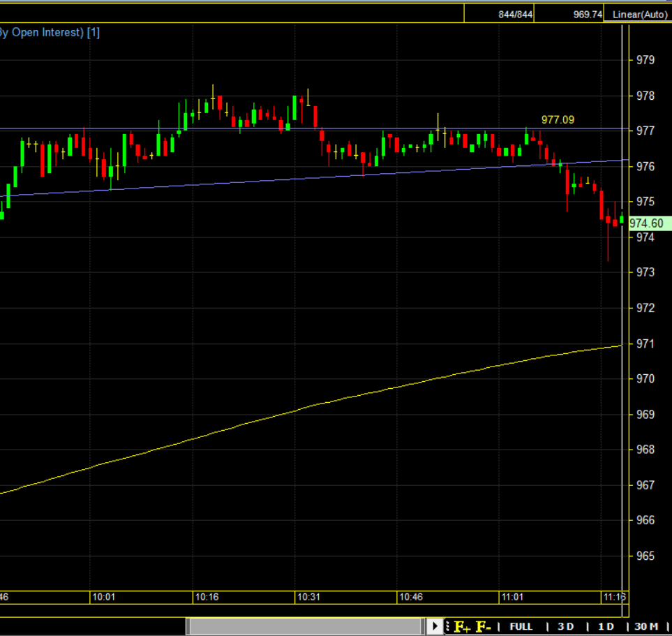Click the 968 price axis label
This screenshot has height=636, width=672.
(645, 450)
